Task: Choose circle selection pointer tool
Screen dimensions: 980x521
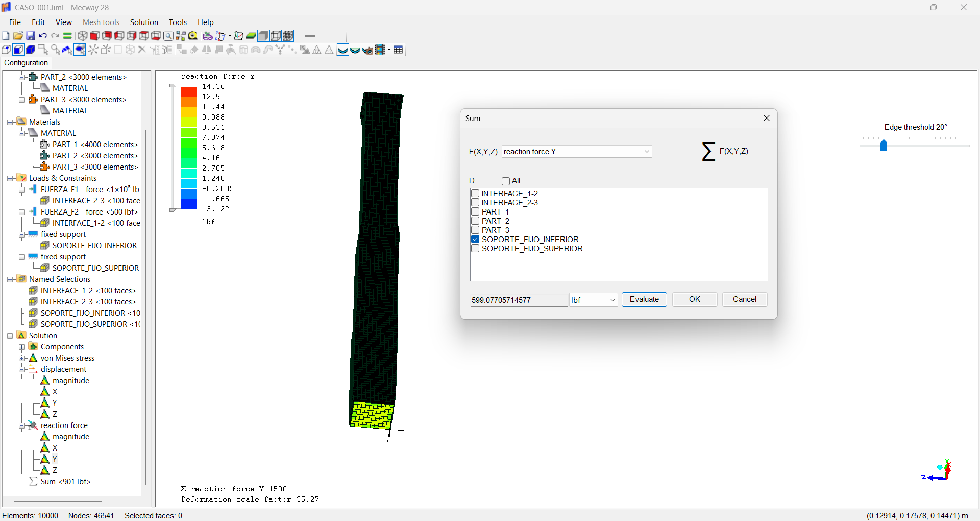Action: pyautogui.click(x=55, y=50)
